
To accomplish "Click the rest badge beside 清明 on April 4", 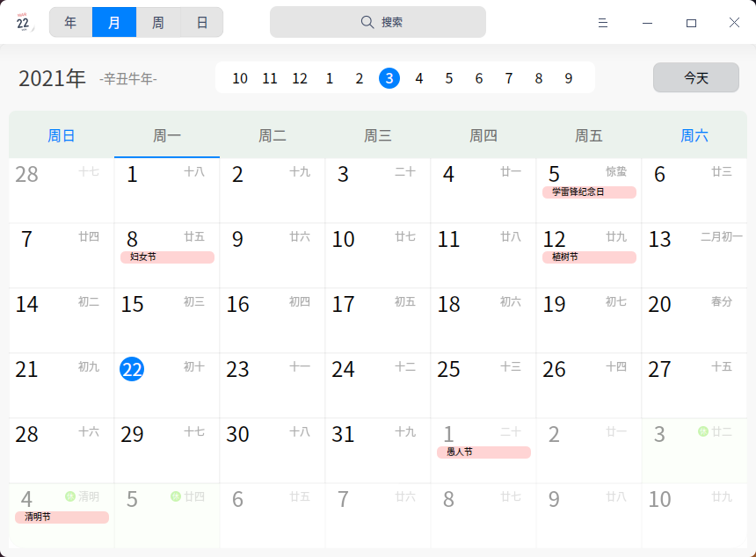I will point(69,496).
